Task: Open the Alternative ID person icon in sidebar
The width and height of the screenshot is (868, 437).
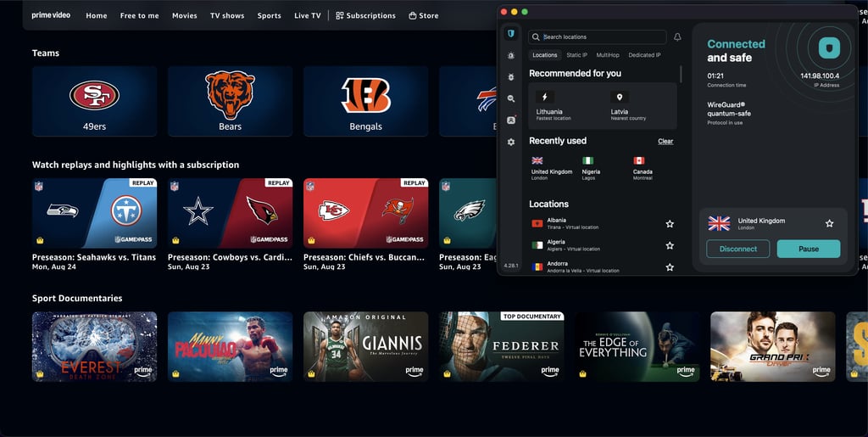Action: [511, 120]
